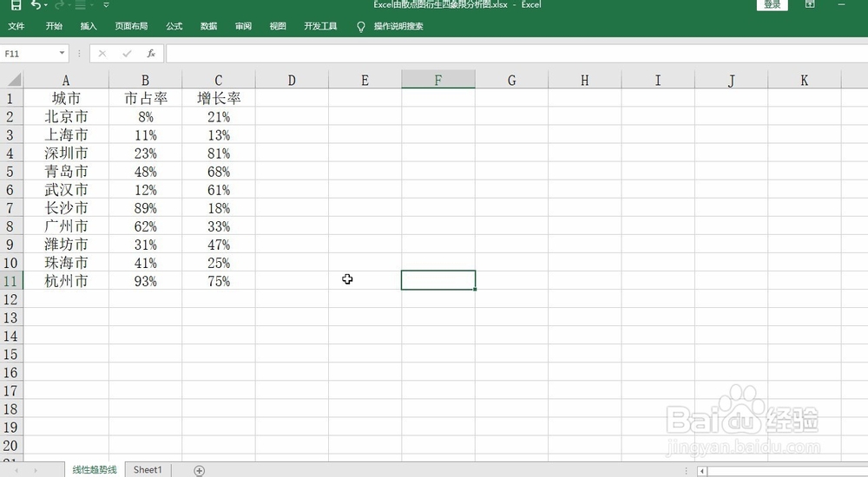Select the cell 青岛市
Screen dimensions: 868x477
tap(66, 172)
